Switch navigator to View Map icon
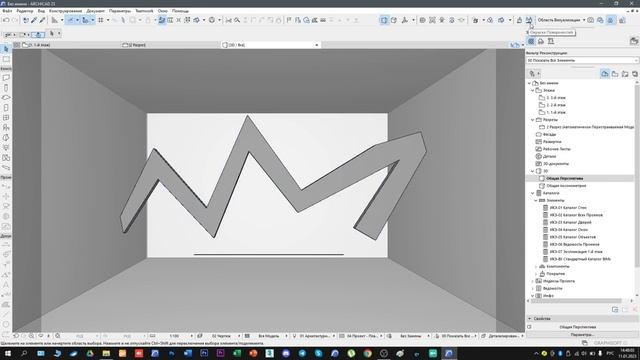Viewport: 640px width, 360px height. [x=615, y=73]
